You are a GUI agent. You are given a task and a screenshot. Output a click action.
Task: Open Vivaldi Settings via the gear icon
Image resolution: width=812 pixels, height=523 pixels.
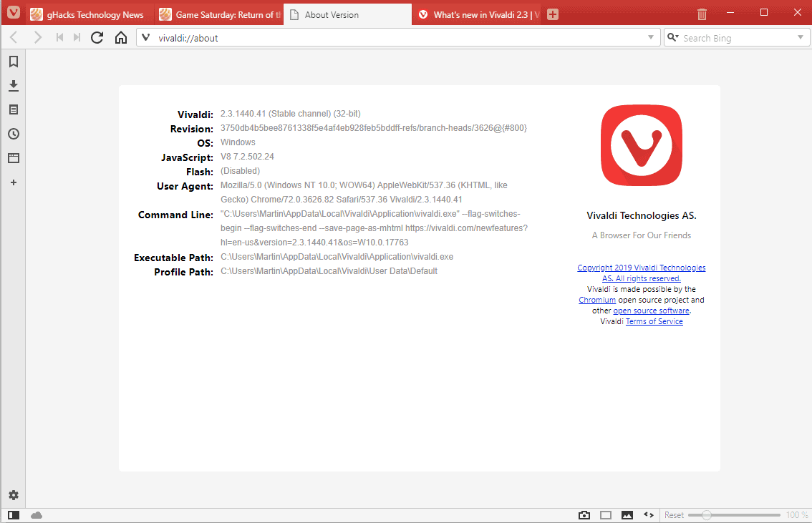[x=13, y=495]
